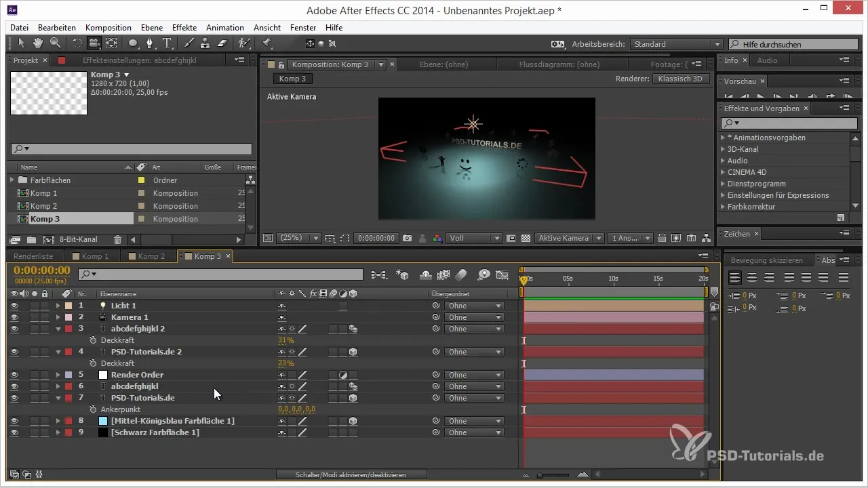The width and height of the screenshot is (868, 488).
Task: Open the resolution Voll dropdown
Action: pos(475,239)
